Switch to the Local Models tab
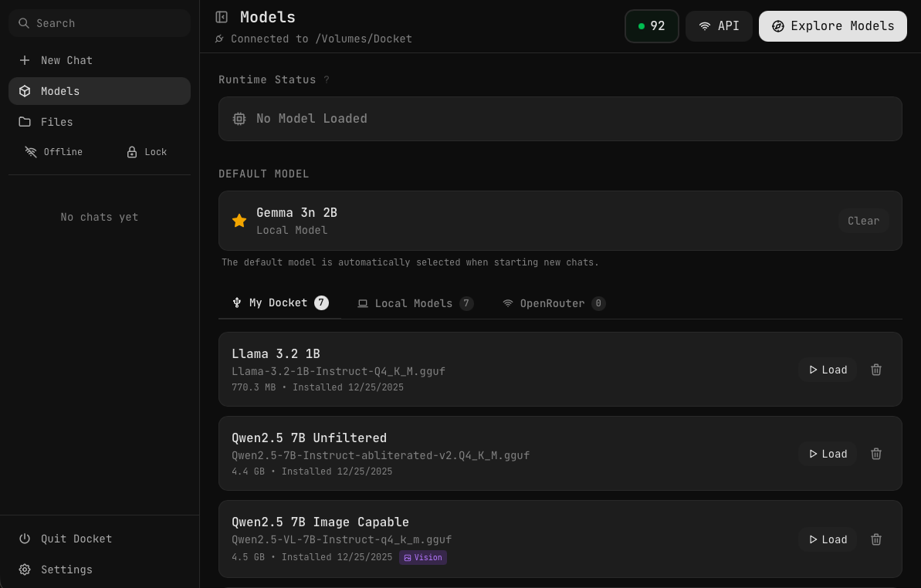Screen dimensions: 921x588 [x=414, y=303]
